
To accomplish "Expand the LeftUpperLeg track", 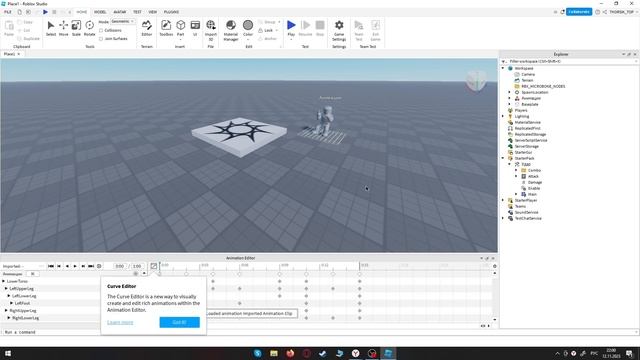I will click(6, 289).
